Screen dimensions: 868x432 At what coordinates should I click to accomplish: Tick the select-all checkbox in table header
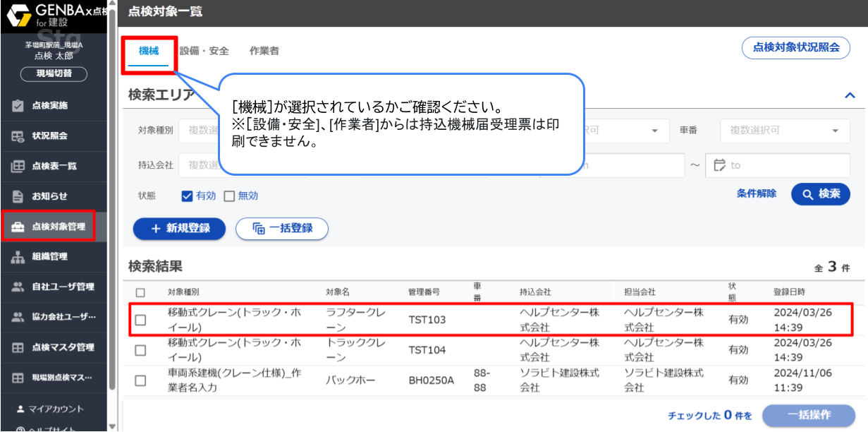(x=140, y=292)
